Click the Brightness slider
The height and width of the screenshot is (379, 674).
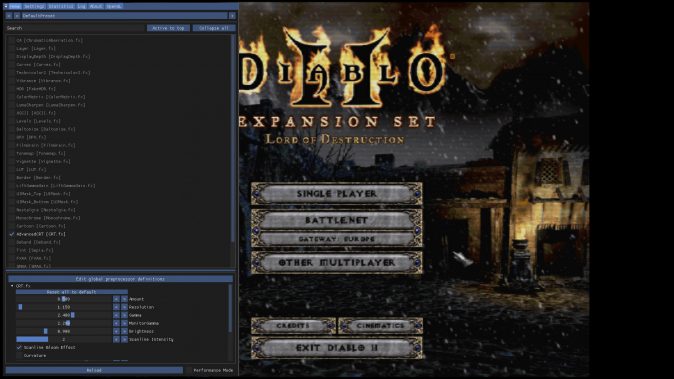point(64,331)
